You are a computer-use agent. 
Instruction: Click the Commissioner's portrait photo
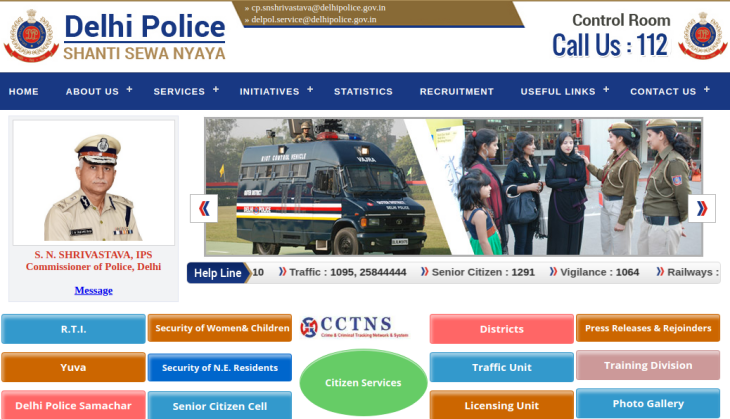pos(94,183)
